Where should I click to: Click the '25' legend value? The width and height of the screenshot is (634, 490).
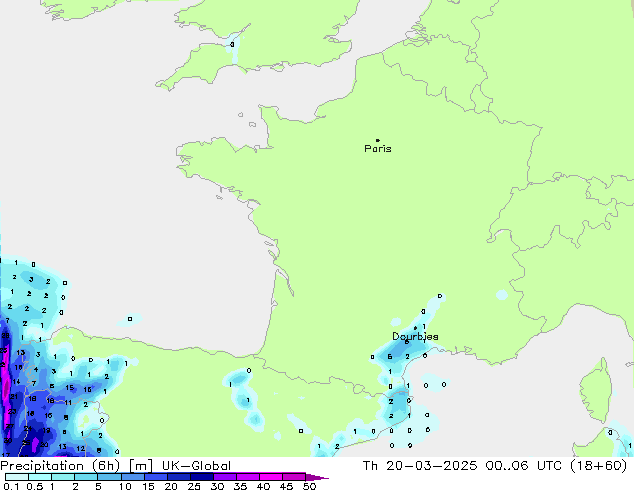coord(194,486)
